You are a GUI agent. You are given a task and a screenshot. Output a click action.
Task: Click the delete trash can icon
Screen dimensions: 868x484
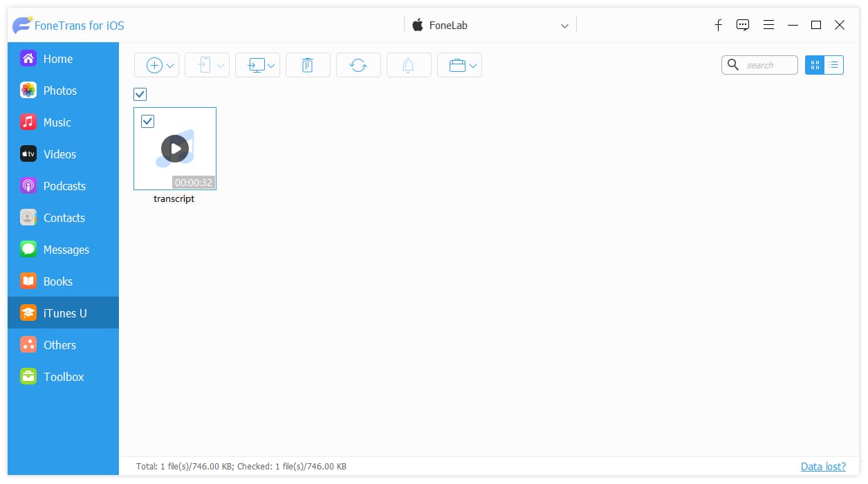(308, 65)
